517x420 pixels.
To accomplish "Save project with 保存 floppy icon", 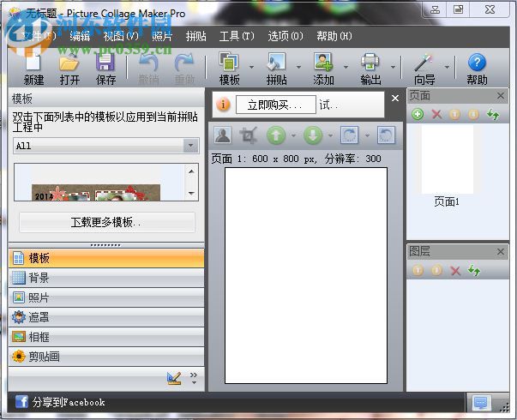I will coord(105,62).
